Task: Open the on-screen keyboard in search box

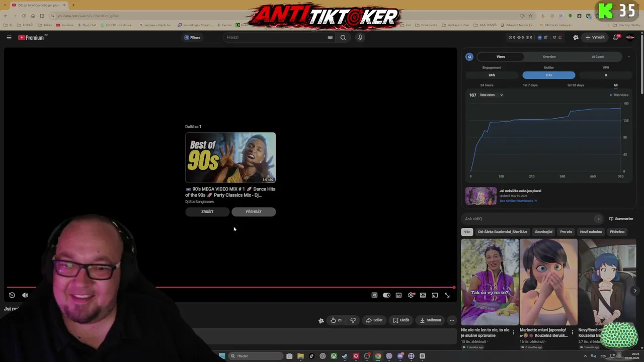Action: pos(330,37)
